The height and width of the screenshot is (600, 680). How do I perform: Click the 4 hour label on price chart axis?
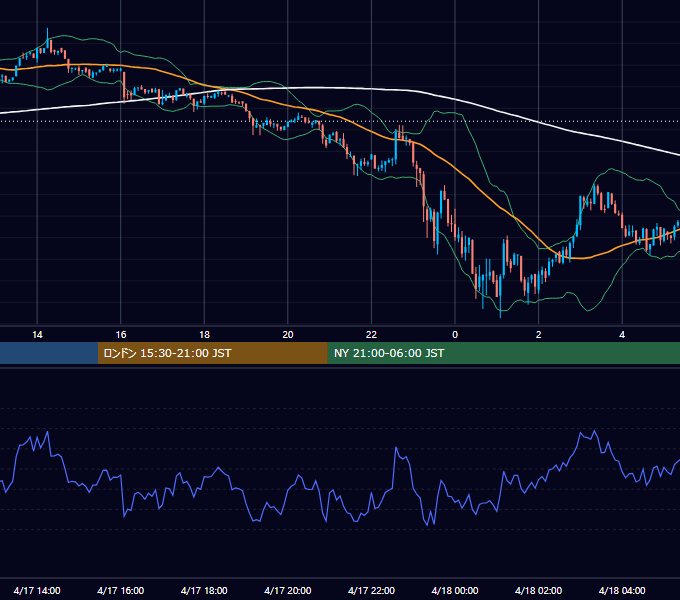622,335
